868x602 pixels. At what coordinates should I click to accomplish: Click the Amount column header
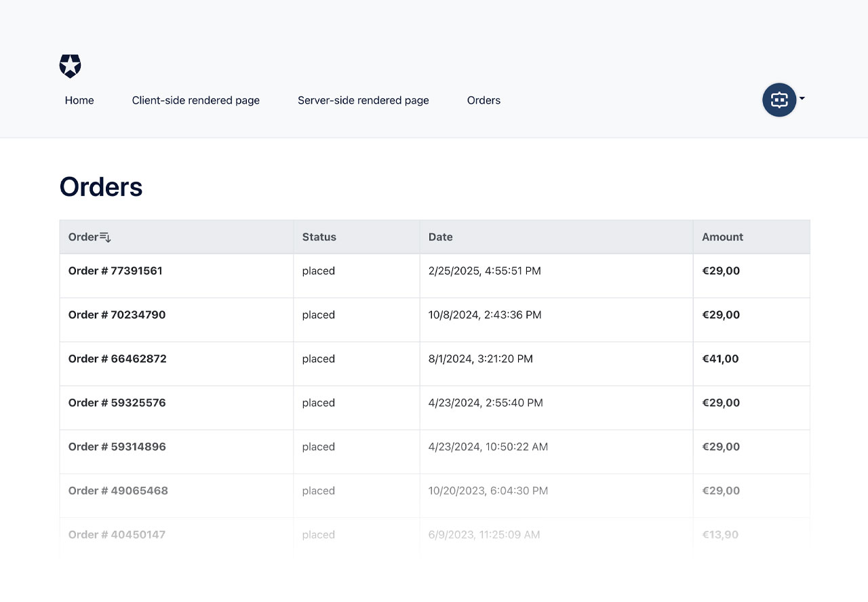(722, 237)
